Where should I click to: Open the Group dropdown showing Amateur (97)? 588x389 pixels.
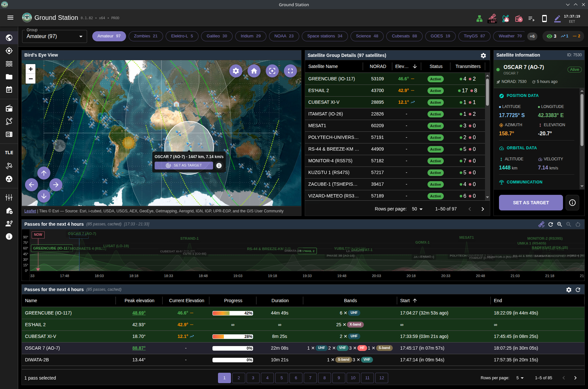pos(54,36)
